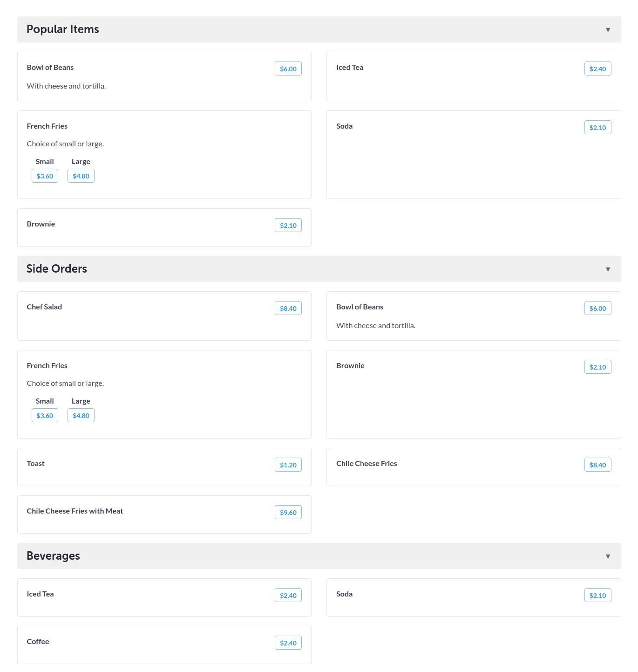Viewport: 638px width, 672px height.
Task: Click Soda $2.10 price in Popular Items
Action: (597, 128)
